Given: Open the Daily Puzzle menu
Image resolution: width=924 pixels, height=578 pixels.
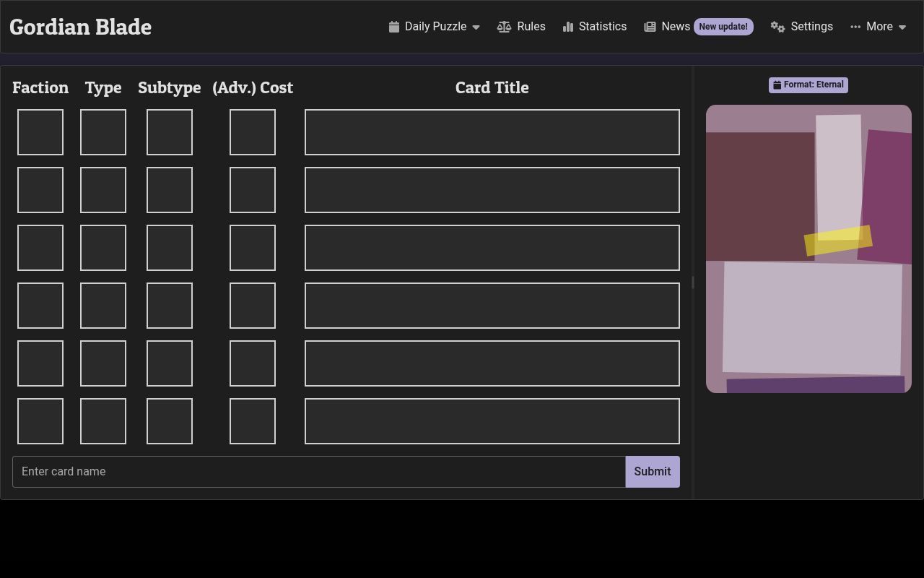Looking at the screenshot, I should pyautogui.click(x=434, y=27).
